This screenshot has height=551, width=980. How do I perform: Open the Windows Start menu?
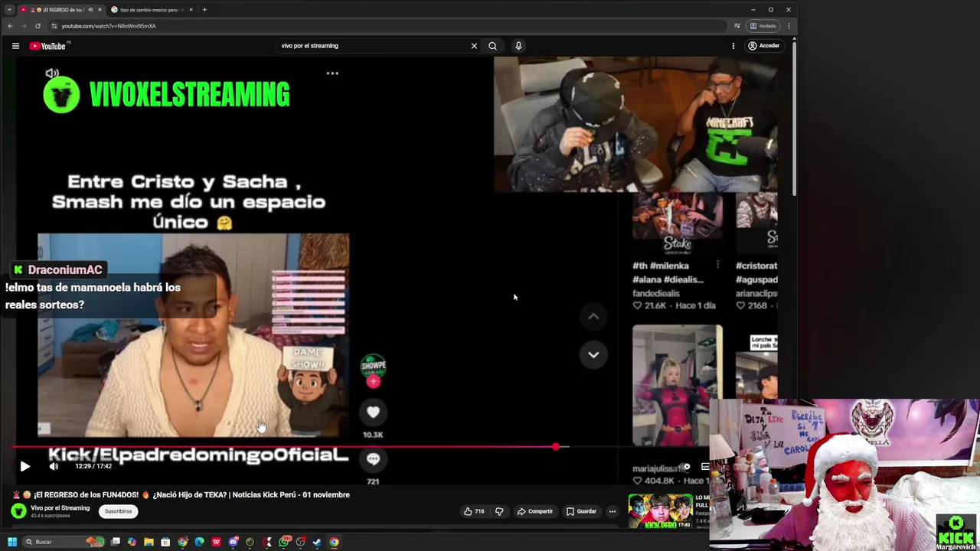coord(11,542)
